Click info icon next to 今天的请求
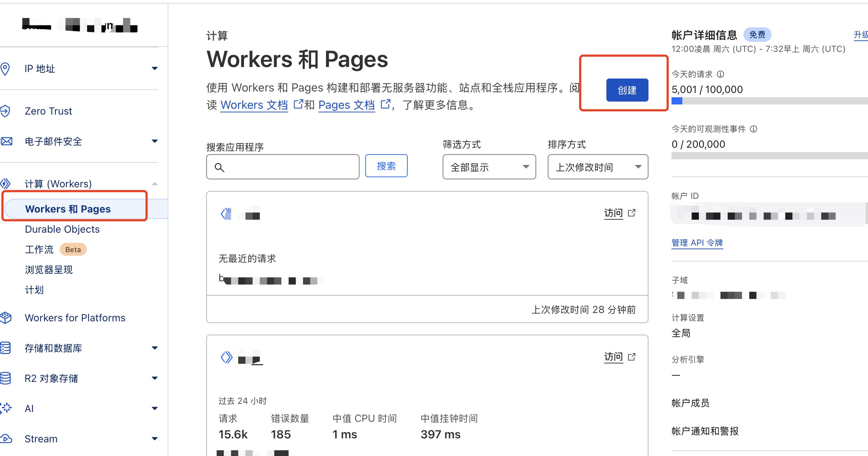Viewport: 868px width, 456px height. coord(720,74)
